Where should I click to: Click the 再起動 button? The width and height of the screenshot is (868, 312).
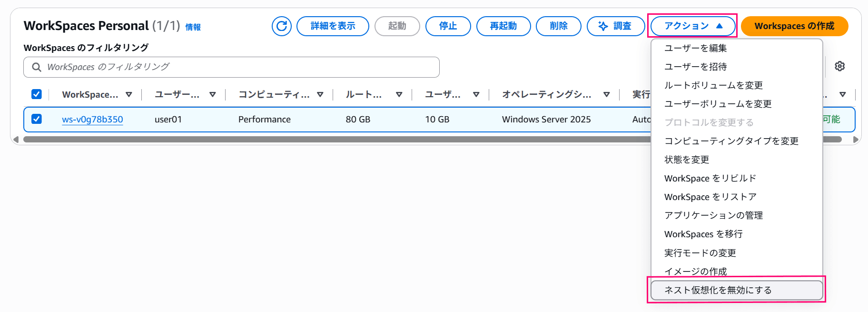(x=503, y=26)
